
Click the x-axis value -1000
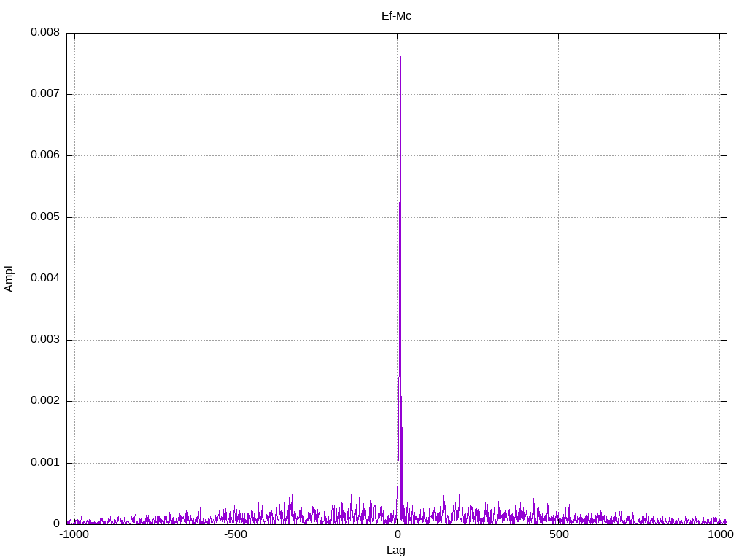tap(74, 534)
